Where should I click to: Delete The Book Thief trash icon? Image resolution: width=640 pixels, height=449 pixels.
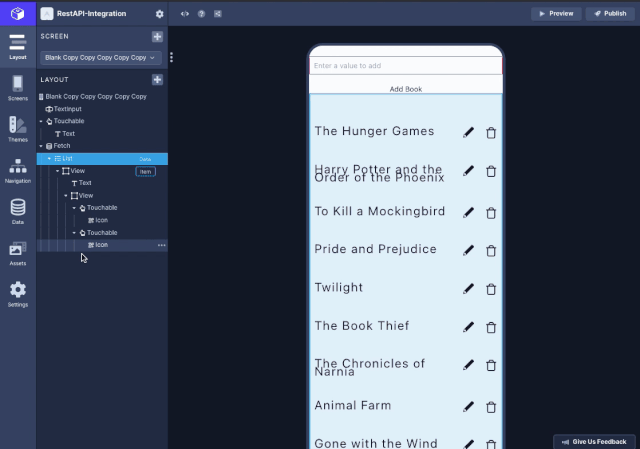click(491, 327)
